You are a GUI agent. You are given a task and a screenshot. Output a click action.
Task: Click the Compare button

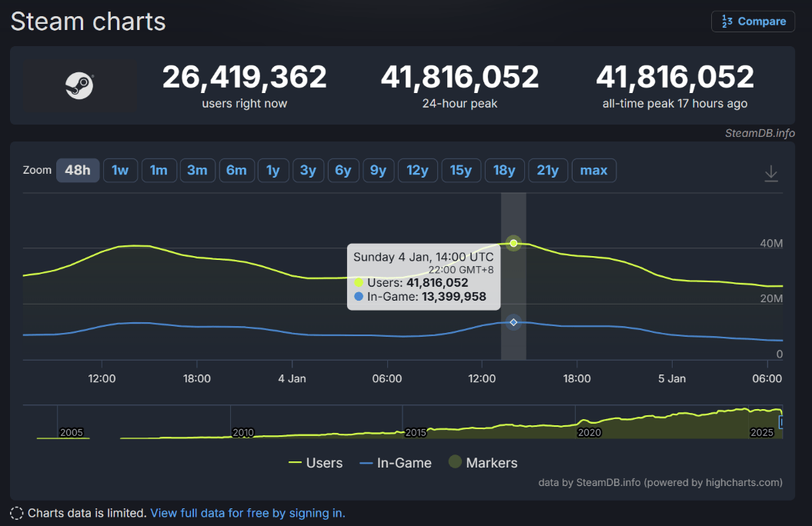753,22
